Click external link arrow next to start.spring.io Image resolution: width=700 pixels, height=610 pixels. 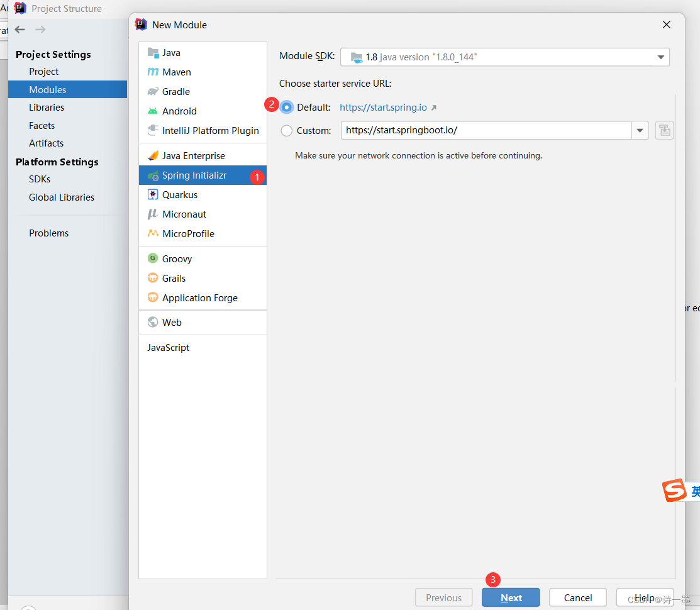[x=434, y=108]
